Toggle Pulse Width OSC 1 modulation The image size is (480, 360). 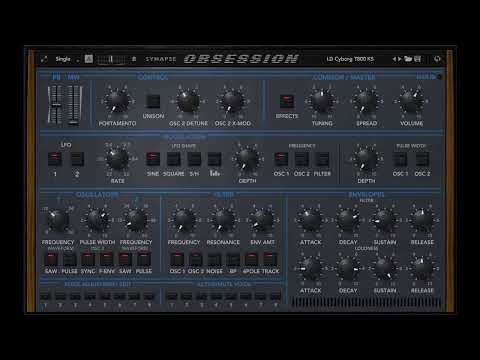400,159
